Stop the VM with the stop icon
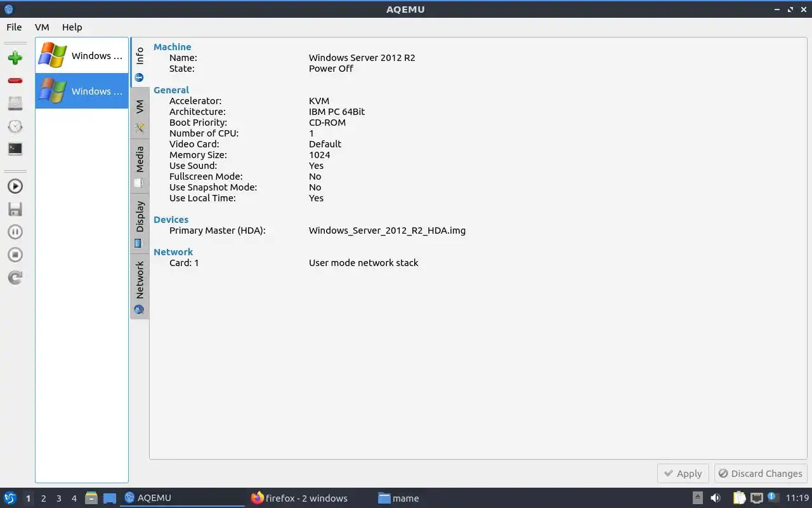The width and height of the screenshot is (812, 508). (15, 255)
